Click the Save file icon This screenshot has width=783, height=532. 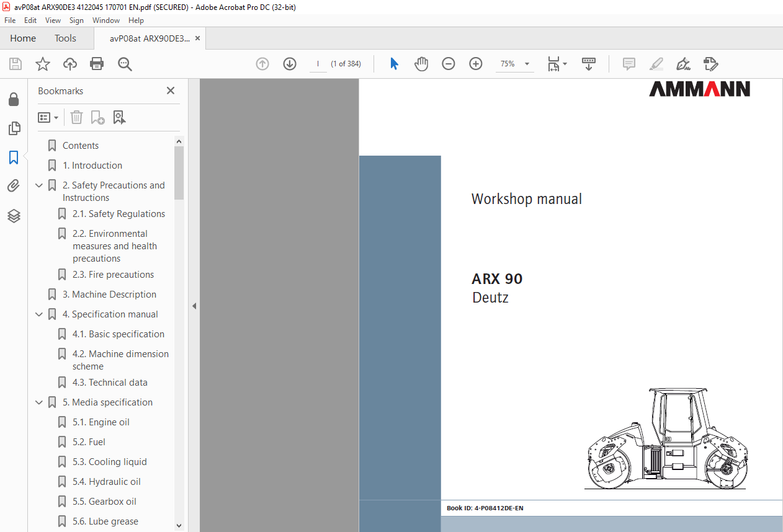[x=16, y=64]
